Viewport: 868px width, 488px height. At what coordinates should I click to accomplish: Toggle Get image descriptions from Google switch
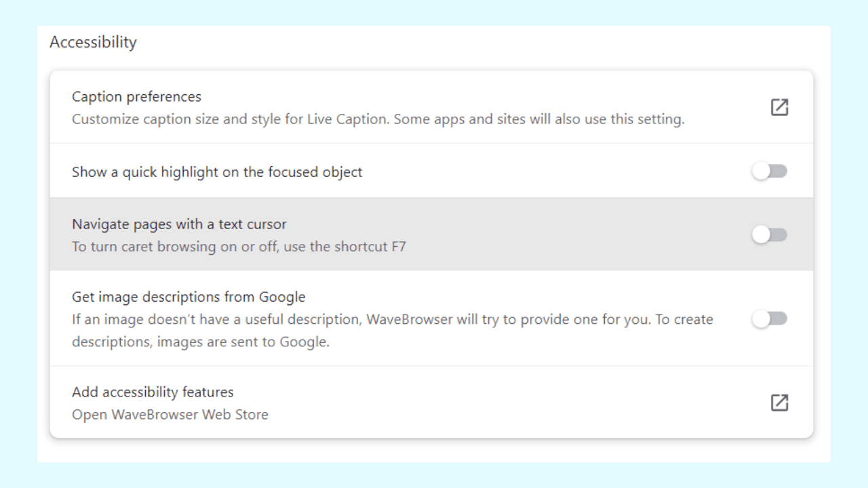[769, 319]
